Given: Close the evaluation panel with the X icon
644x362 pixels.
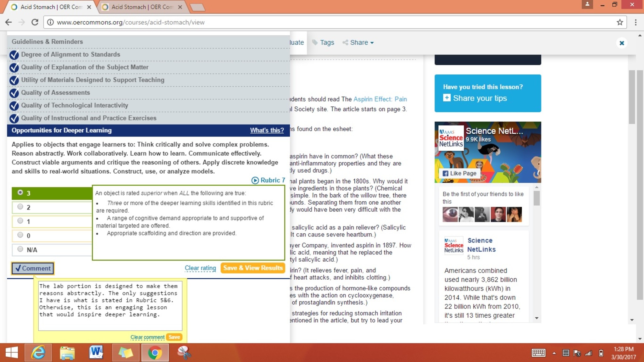Looking at the screenshot, I should [621, 43].
